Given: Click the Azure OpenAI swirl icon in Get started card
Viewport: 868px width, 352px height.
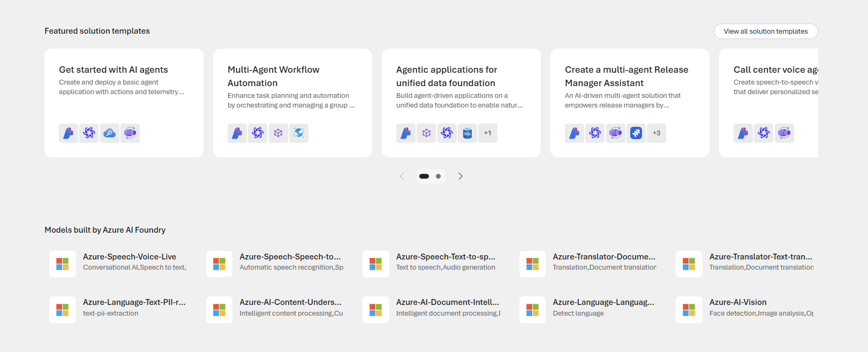Looking at the screenshot, I should pyautogui.click(x=89, y=133).
